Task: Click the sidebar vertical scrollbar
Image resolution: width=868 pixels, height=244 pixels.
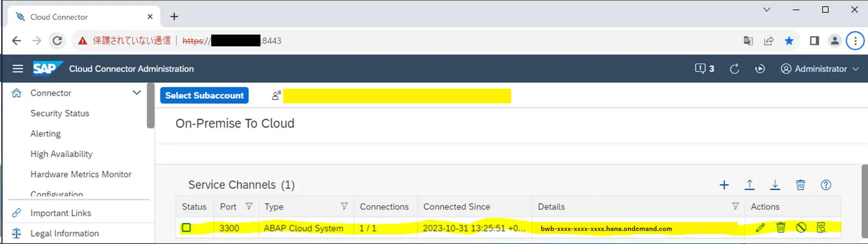Action: point(151,106)
